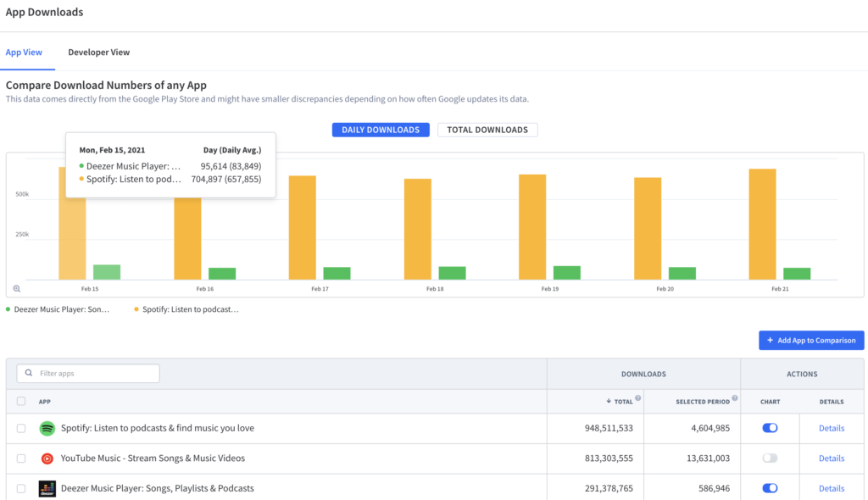868x500 pixels.
Task: Click the App Downloads page title
Action: pyautogui.click(x=44, y=12)
